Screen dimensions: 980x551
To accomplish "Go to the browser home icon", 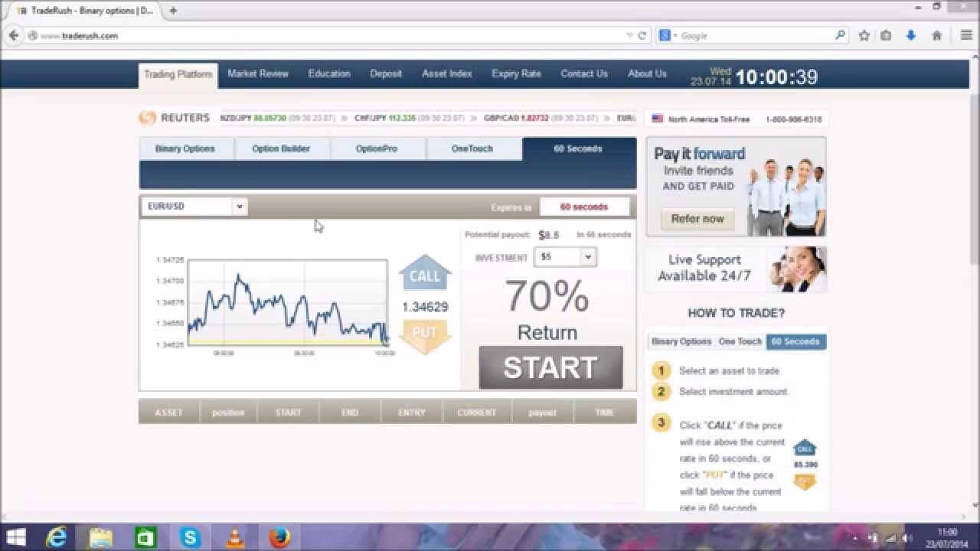I will point(936,35).
